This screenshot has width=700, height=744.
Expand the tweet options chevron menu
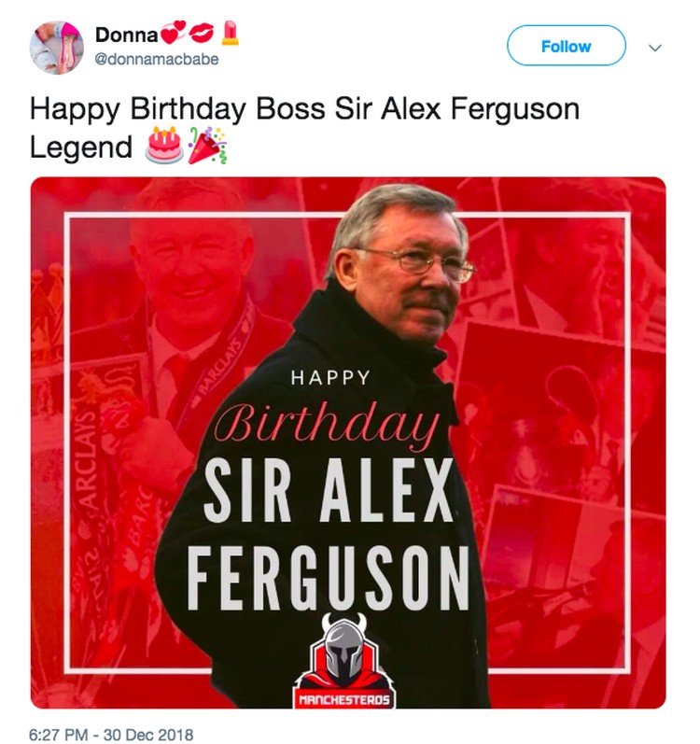coord(655,48)
